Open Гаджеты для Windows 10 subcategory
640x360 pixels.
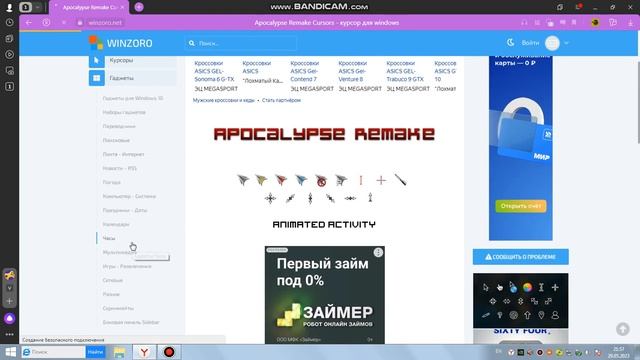pyautogui.click(x=133, y=98)
